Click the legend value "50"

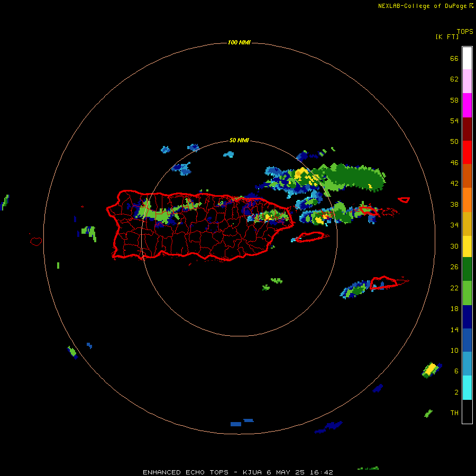click(454, 142)
